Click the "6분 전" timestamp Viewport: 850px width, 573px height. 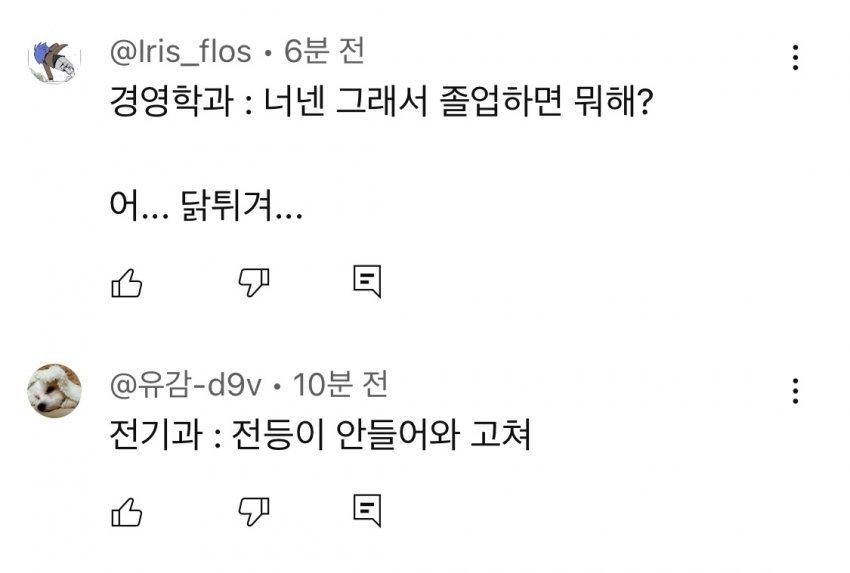(324, 51)
